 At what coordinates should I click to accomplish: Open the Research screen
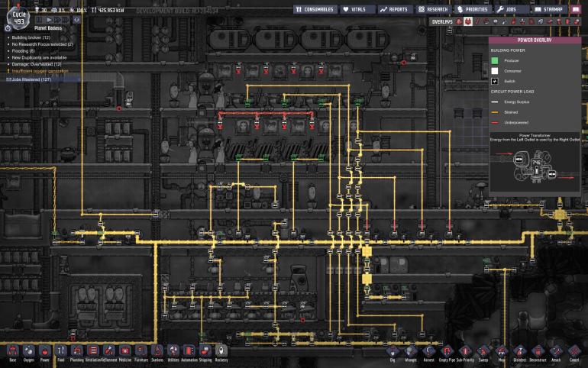434,9
